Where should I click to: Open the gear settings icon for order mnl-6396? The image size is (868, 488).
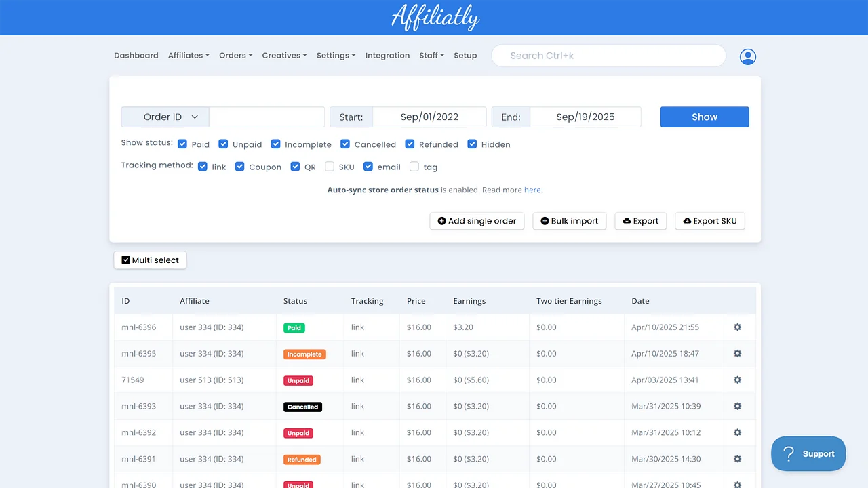point(737,327)
